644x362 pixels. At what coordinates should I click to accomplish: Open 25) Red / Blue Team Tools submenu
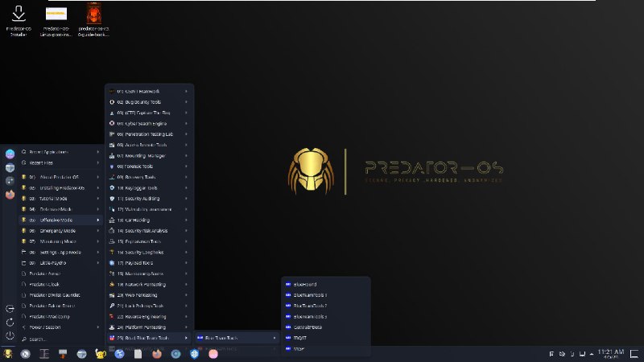point(149,338)
